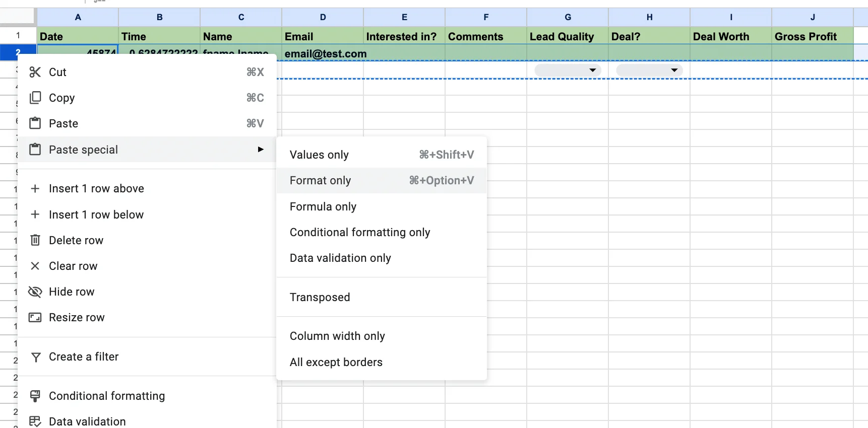Select Insert 1 row below
Viewport: 868px width, 428px height.
pyautogui.click(x=147, y=215)
